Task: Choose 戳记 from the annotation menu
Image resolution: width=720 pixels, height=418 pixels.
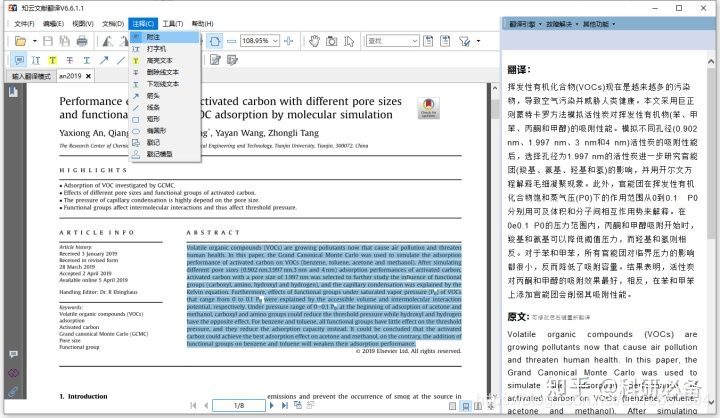Action: 165,142
